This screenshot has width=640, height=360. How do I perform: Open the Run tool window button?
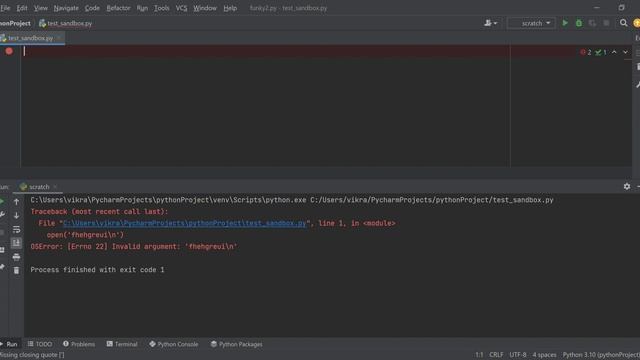coord(9,344)
